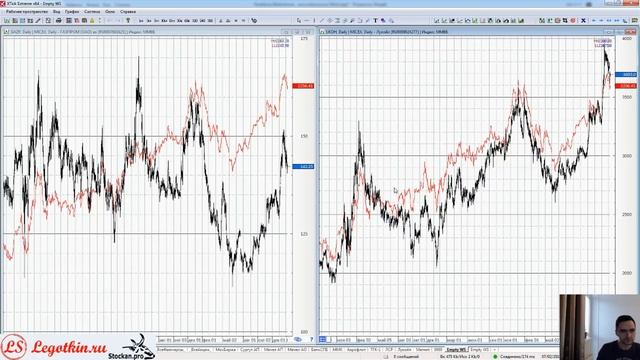This screenshot has height=360, width=640.
Task: Click the red price label on Lukoil chart
Action: 626,86
